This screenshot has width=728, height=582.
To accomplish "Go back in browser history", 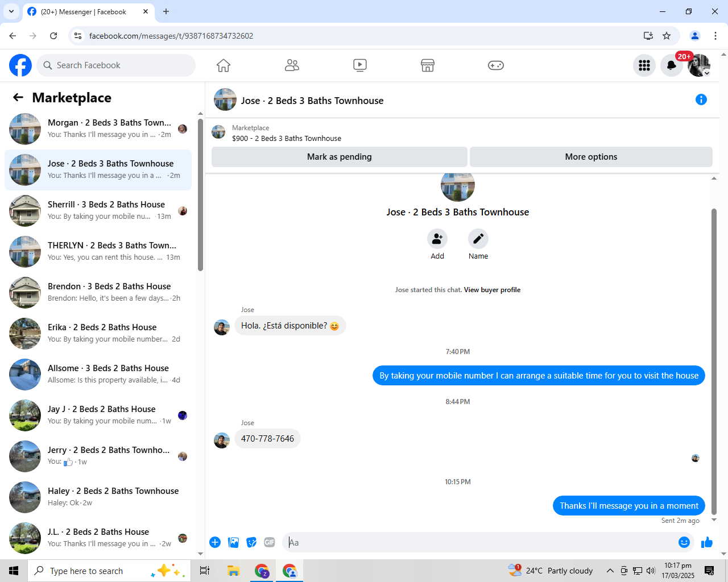I will 13,36.
